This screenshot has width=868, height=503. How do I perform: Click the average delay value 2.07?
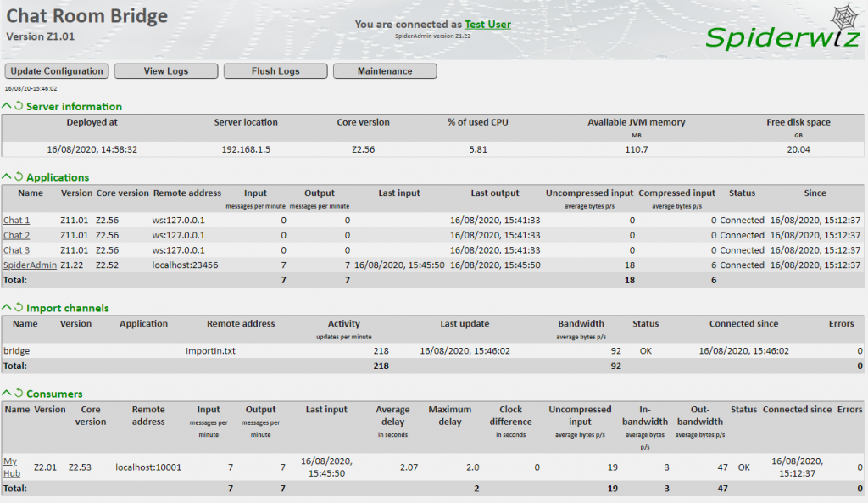click(409, 467)
